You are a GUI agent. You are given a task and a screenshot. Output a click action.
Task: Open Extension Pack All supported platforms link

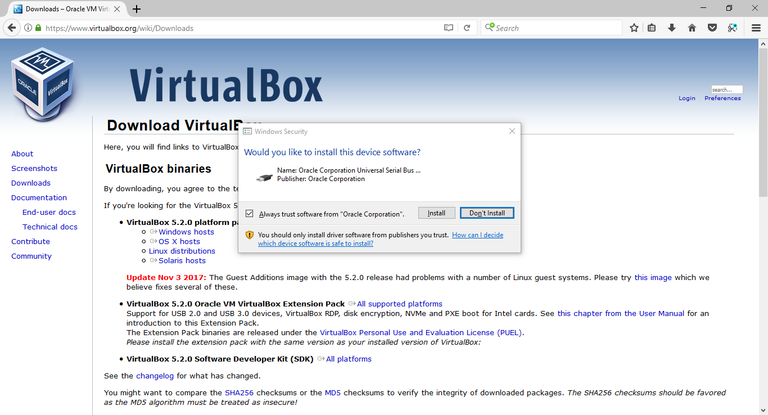click(400, 304)
